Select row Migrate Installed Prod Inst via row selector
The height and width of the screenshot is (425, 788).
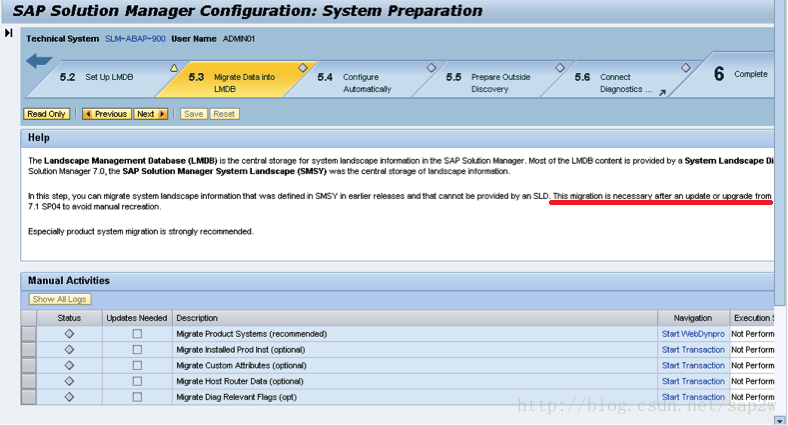29,350
